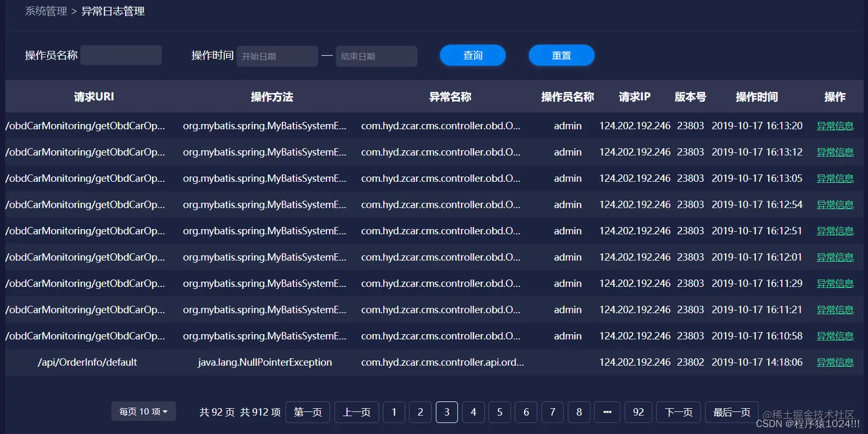Open 异常信息 for the NullPointerException row
The image size is (868, 434).
click(x=834, y=362)
